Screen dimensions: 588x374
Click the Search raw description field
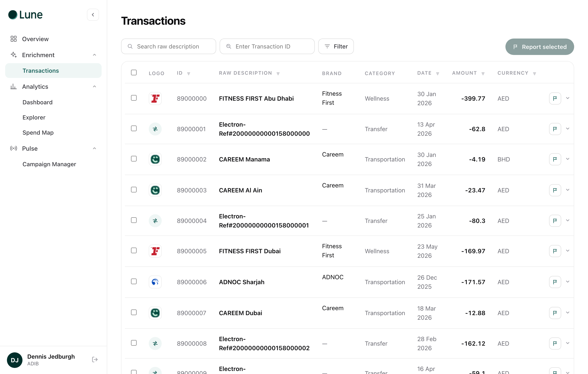[x=168, y=46]
